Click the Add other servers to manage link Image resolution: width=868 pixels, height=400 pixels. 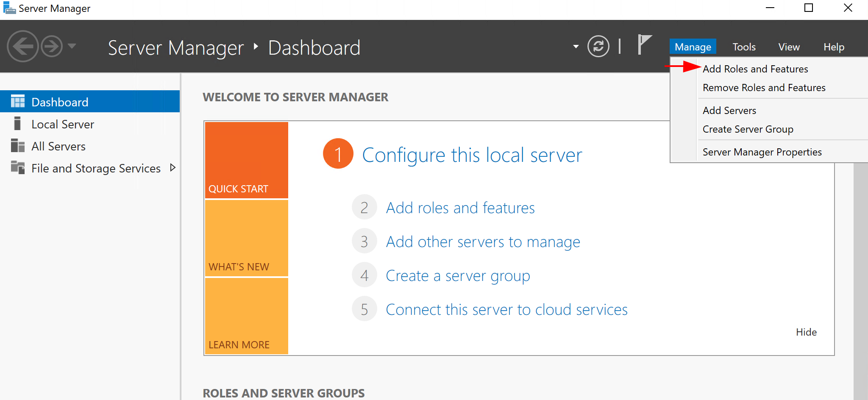[483, 242]
